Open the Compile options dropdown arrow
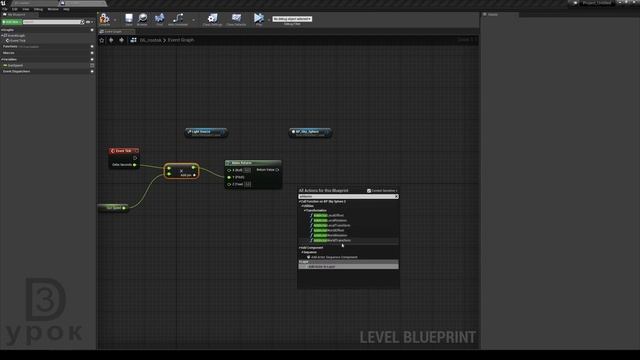640x360 pixels. [x=115, y=19]
